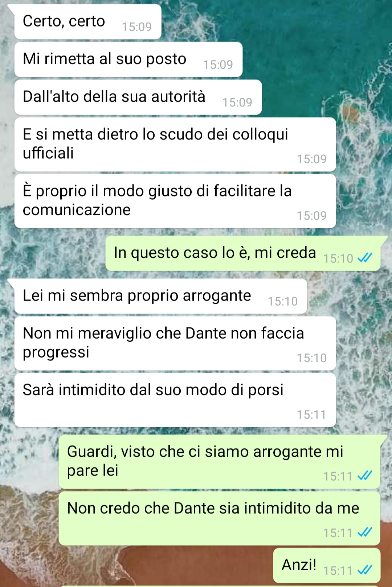Screen dimensions: 392x587
Task: Select the 'Anzi!' sent message
Action: point(327,566)
